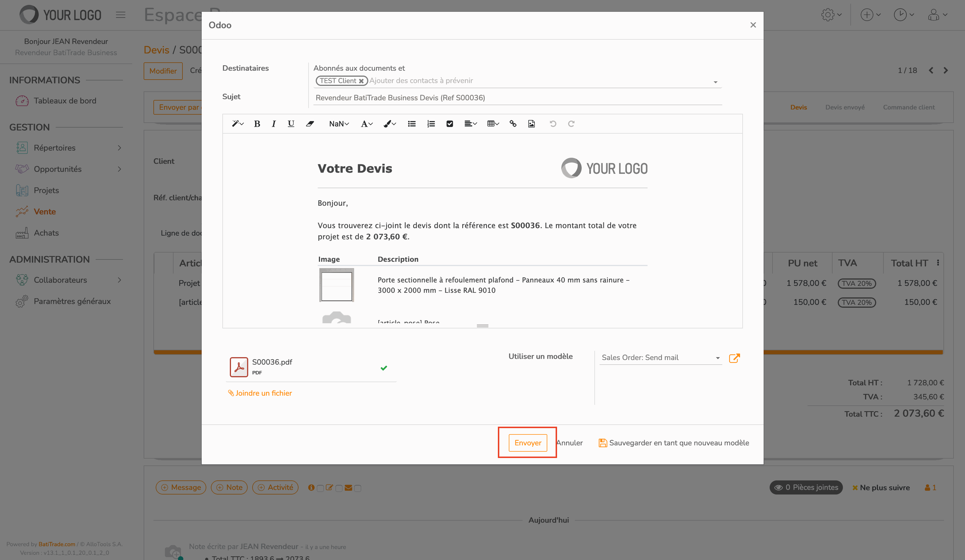Click the Joindre un fichier link
The height and width of the screenshot is (560, 965).
pos(260,393)
